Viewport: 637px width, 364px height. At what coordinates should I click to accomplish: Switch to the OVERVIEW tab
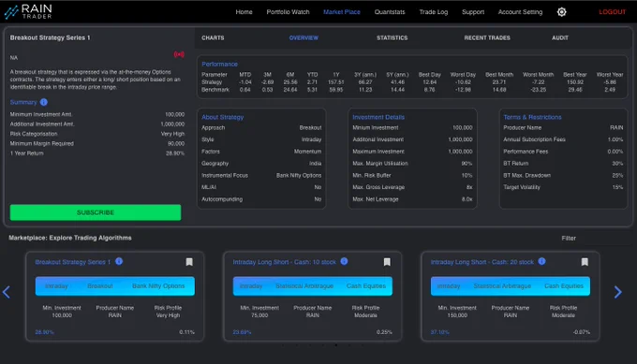304,37
